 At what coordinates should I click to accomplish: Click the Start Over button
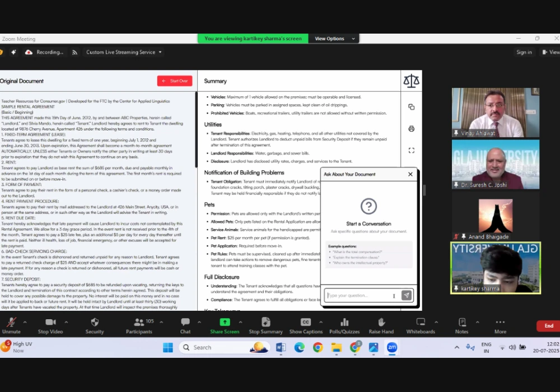pyautogui.click(x=175, y=81)
